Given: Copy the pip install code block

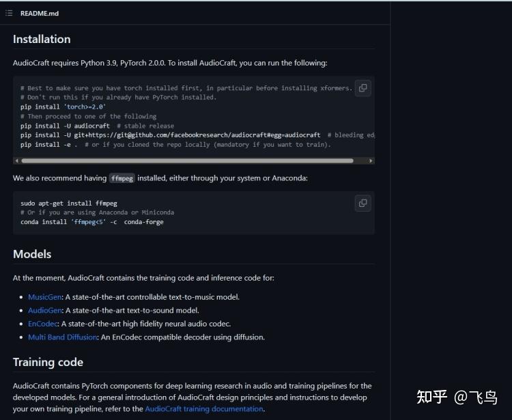Looking at the screenshot, I should point(362,87).
